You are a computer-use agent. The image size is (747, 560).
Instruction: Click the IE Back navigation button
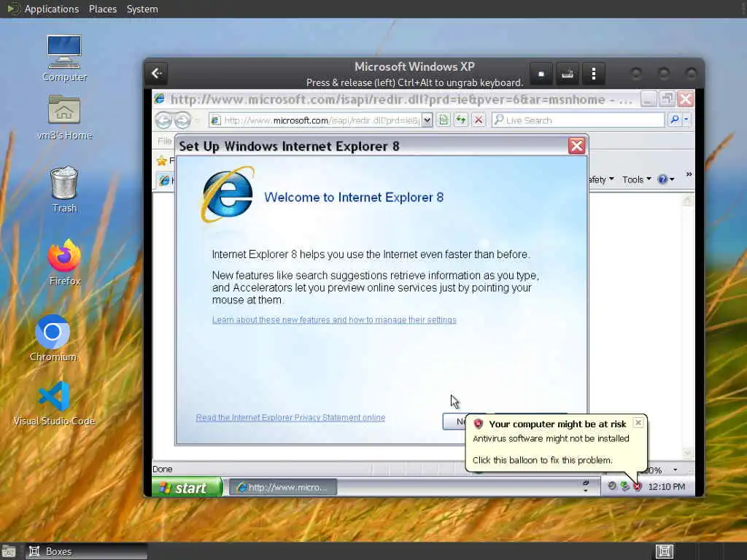[x=163, y=120]
